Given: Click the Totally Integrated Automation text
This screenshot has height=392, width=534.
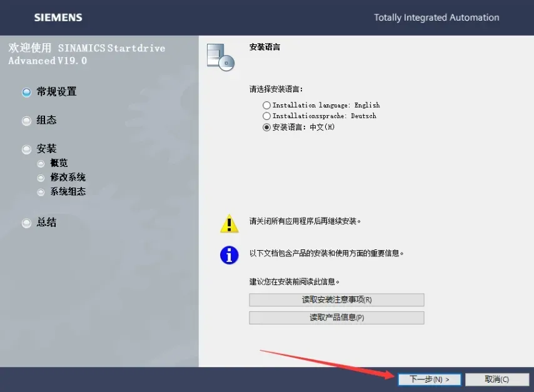Looking at the screenshot, I should 436,18.
